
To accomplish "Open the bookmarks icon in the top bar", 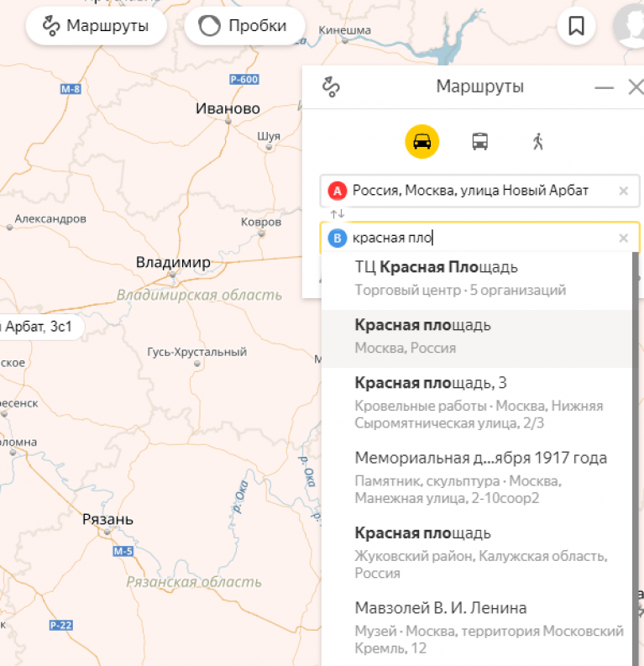I will 576,26.
